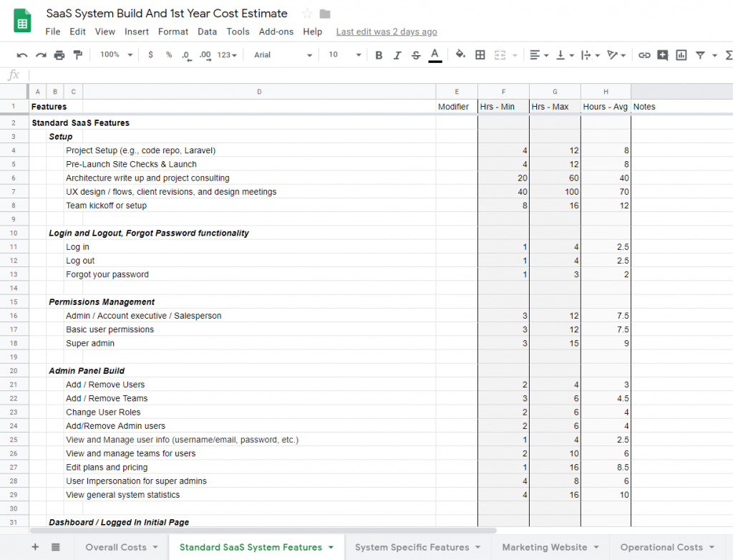733x560 pixels.
Task: Switch to the Overall Costs tab
Action: 116,547
